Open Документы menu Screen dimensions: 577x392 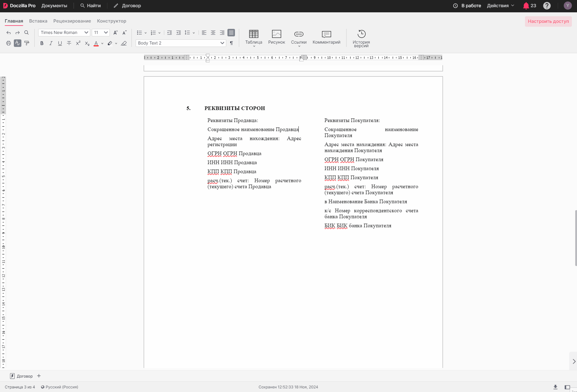click(x=54, y=6)
